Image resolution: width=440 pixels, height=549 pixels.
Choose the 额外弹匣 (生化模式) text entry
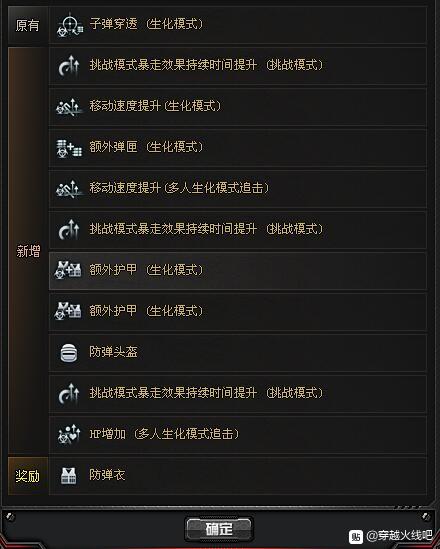(146, 147)
